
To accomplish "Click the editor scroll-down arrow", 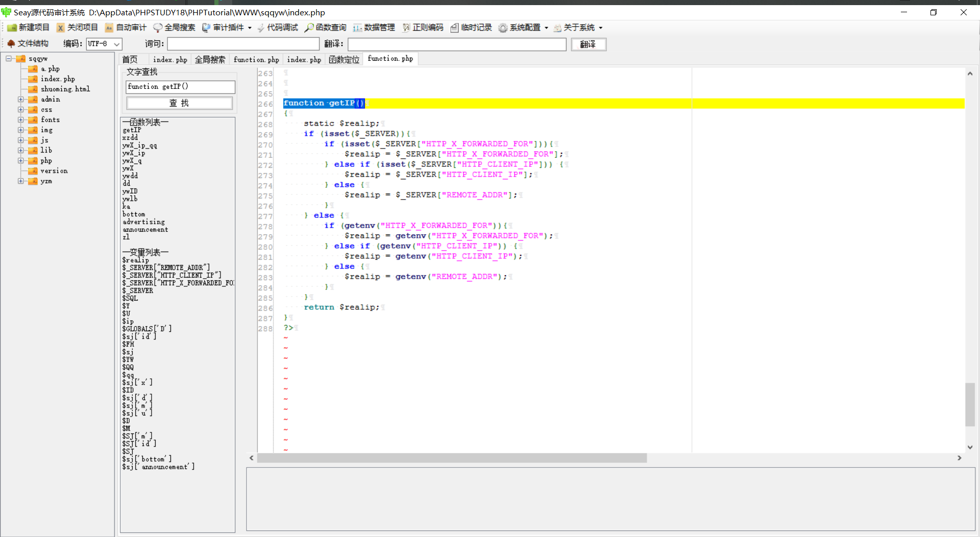I will click(x=970, y=447).
